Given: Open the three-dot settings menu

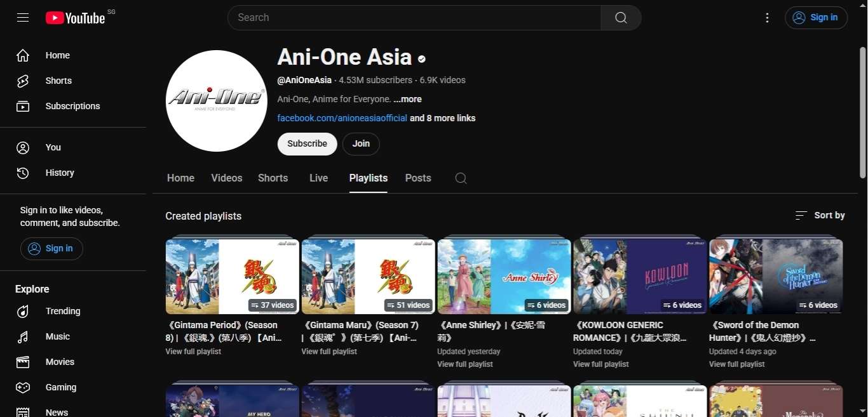Looking at the screenshot, I should pyautogui.click(x=767, y=18).
